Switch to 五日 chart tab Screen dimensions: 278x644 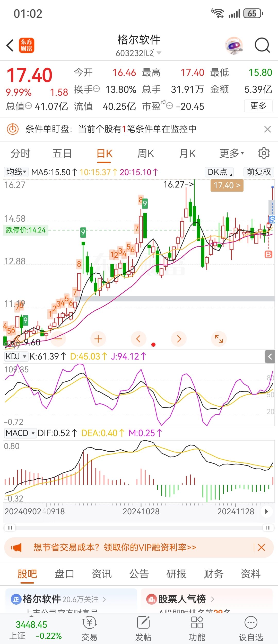tap(62, 153)
